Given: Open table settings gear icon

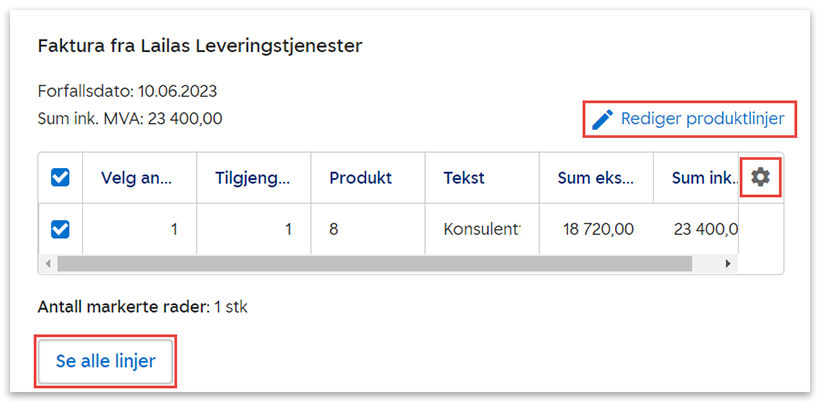Looking at the screenshot, I should click(x=761, y=177).
